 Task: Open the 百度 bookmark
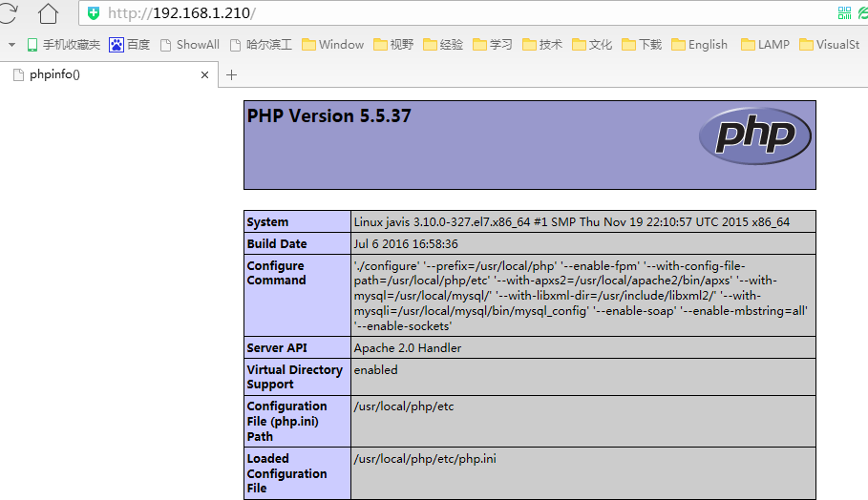tap(130, 45)
